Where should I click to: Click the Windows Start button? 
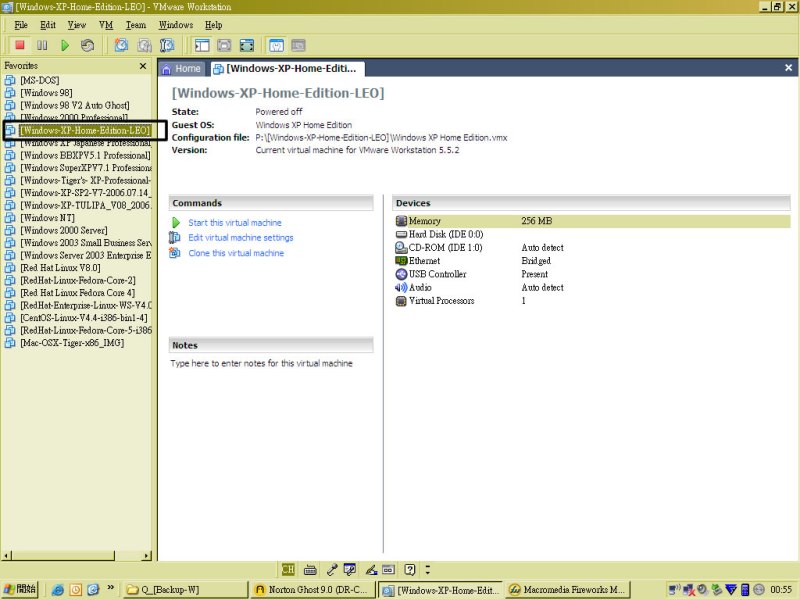[x=20, y=589]
